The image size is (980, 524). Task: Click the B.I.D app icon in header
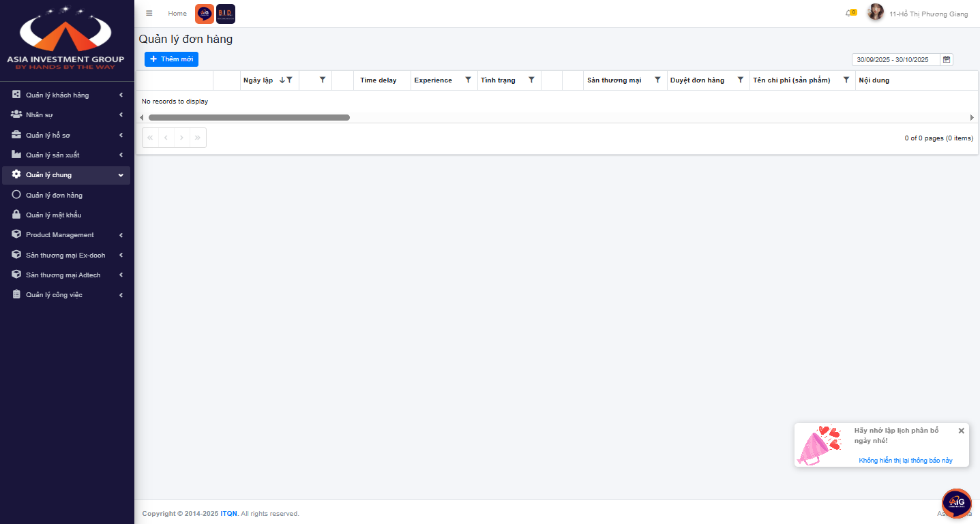(226, 14)
